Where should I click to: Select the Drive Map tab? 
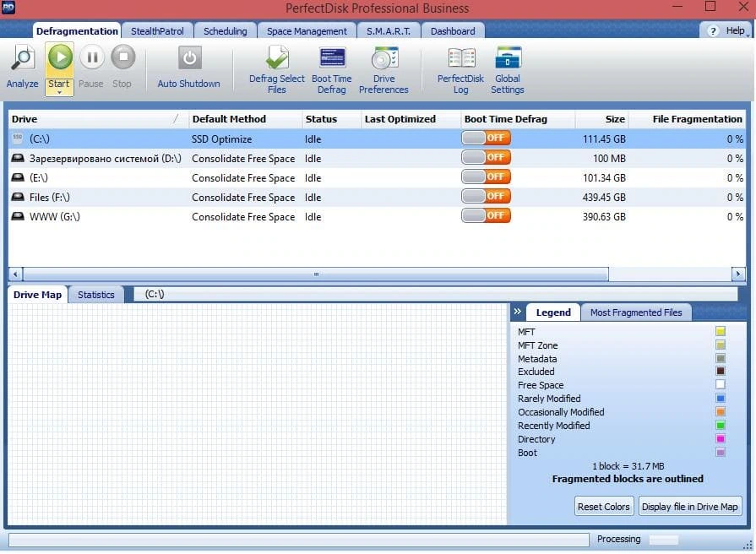point(38,295)
